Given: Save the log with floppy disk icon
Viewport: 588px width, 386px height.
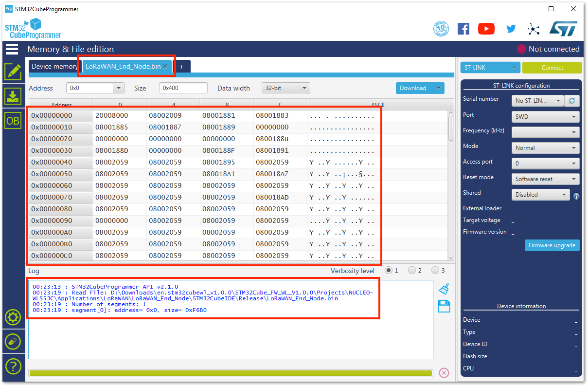Looking at the screenshot, I should point(444,306).
